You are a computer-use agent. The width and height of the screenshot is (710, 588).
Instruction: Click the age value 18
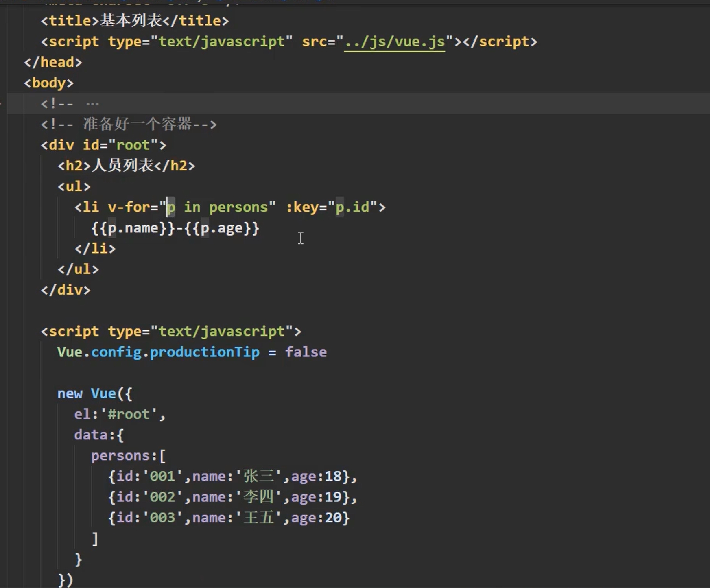click(x=333, y=477)
